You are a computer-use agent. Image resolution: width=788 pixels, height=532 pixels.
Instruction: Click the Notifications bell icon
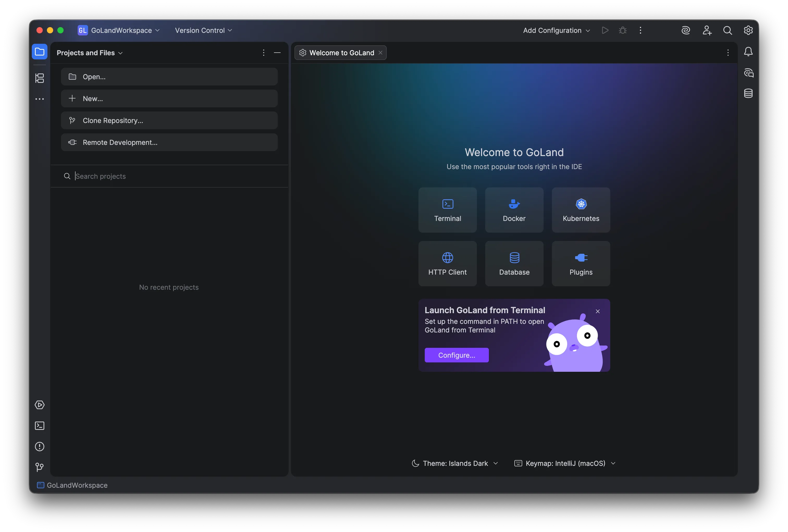(x=748, y=52)
